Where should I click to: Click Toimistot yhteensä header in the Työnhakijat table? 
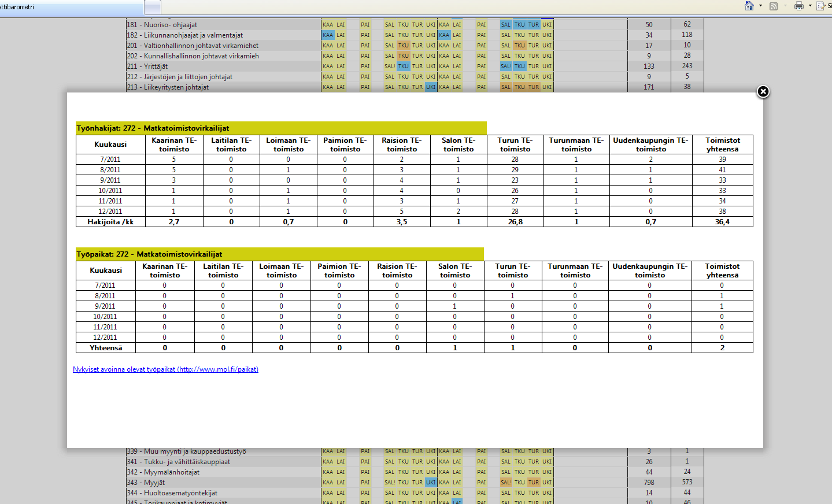point(723,144)
